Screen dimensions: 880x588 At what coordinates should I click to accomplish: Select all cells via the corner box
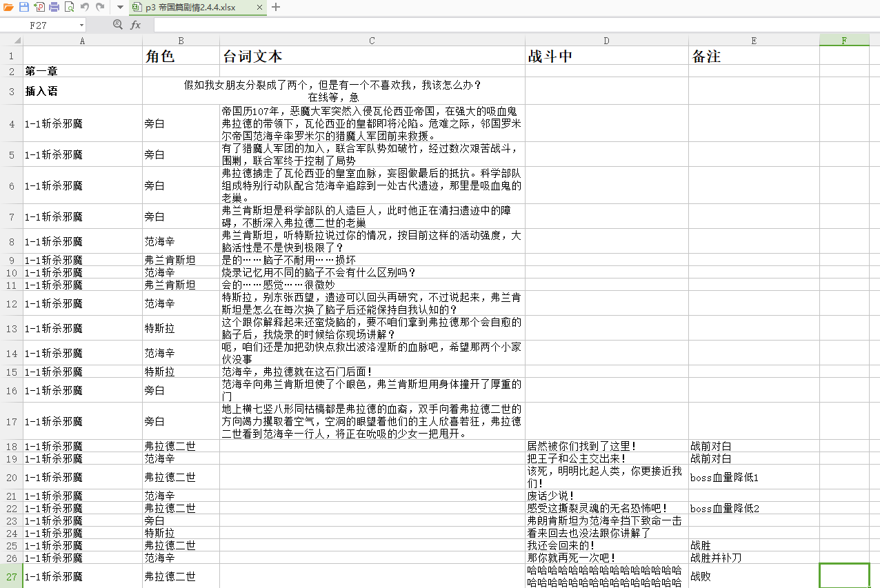click(x=12, y=40)
